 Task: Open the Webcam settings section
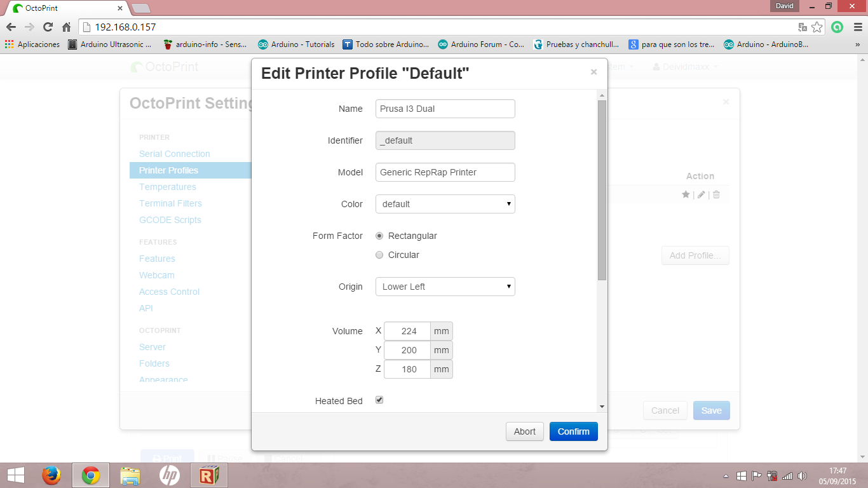(157, 275)
